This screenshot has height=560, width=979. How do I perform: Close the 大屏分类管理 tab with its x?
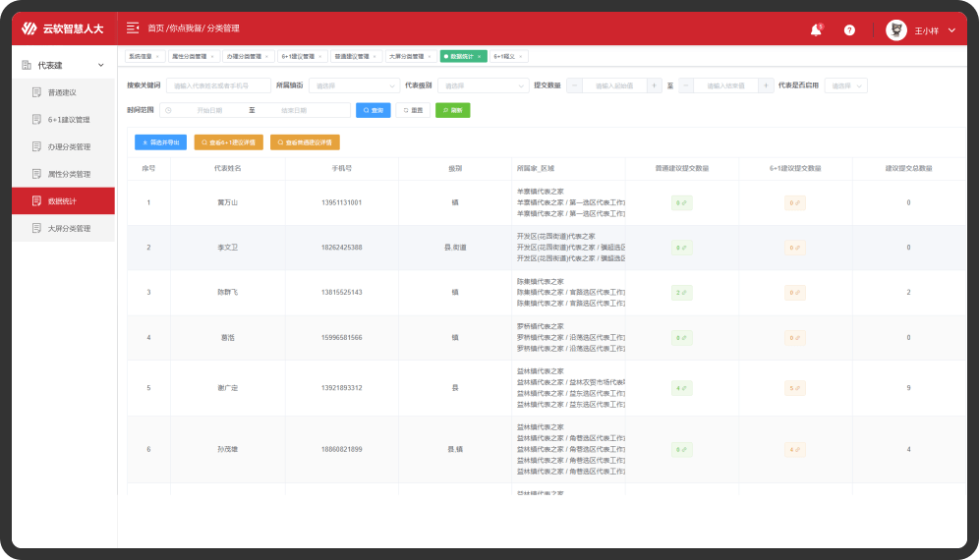coord(430,57)
